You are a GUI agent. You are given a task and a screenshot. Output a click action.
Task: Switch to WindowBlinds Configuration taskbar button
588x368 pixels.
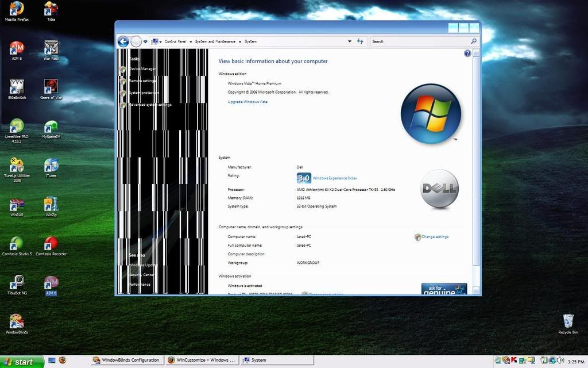pyautogui.click(x=127, y=360)
